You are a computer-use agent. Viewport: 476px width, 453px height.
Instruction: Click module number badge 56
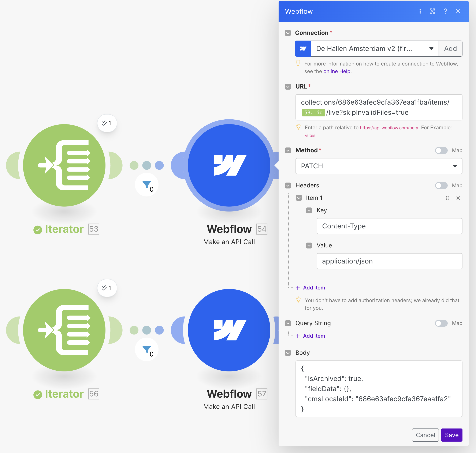(x=94, y=394)
